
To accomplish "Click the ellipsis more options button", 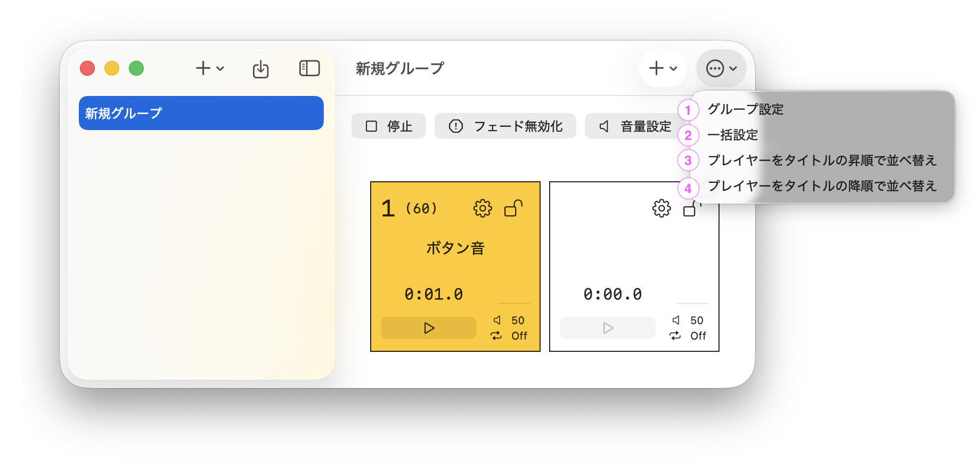I will coord(721,68).
